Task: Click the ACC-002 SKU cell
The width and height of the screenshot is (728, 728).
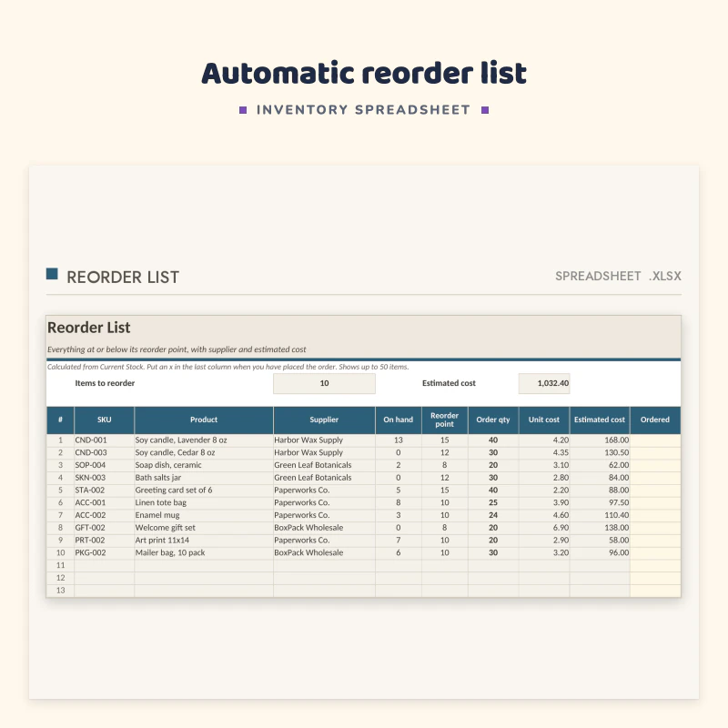Action: [104, 515]
